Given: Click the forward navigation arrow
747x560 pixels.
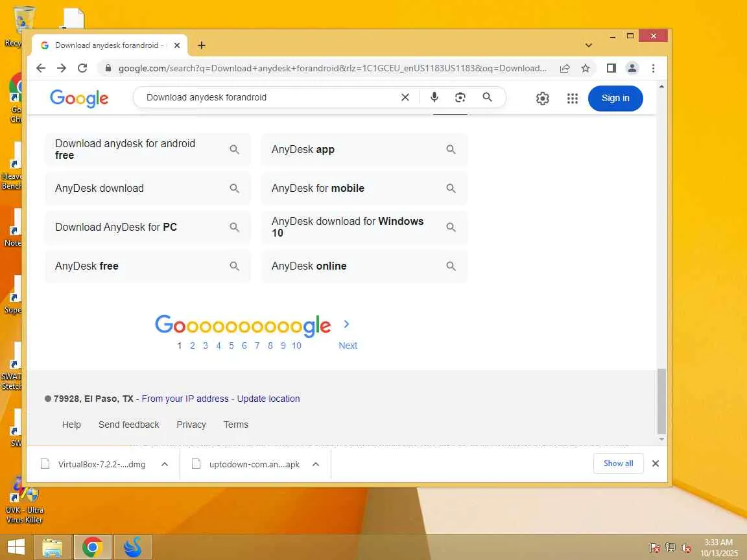Looking at the screenshot, I should click(x=62, y=68).
